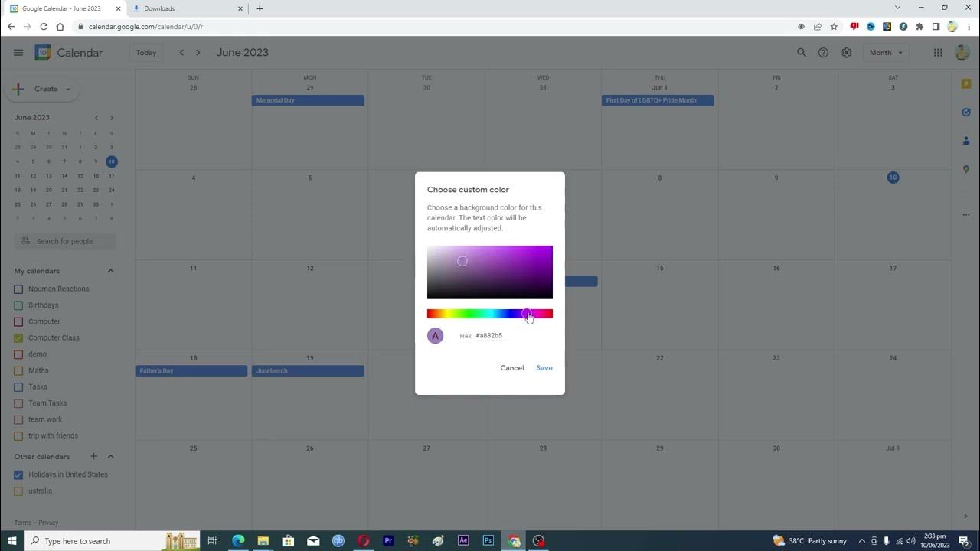
Task: Open the Chrome tab search dropdown
Action: 897,8
